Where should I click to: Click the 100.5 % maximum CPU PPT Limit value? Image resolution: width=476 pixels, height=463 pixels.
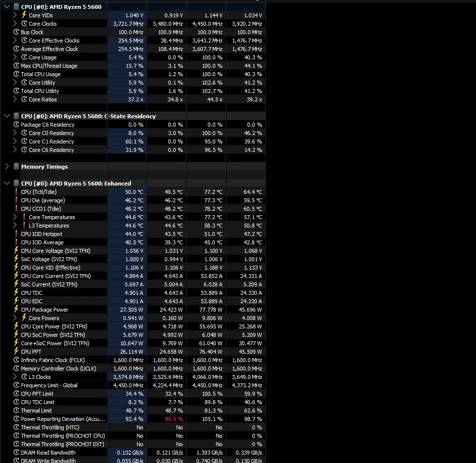tap(212, 394)
